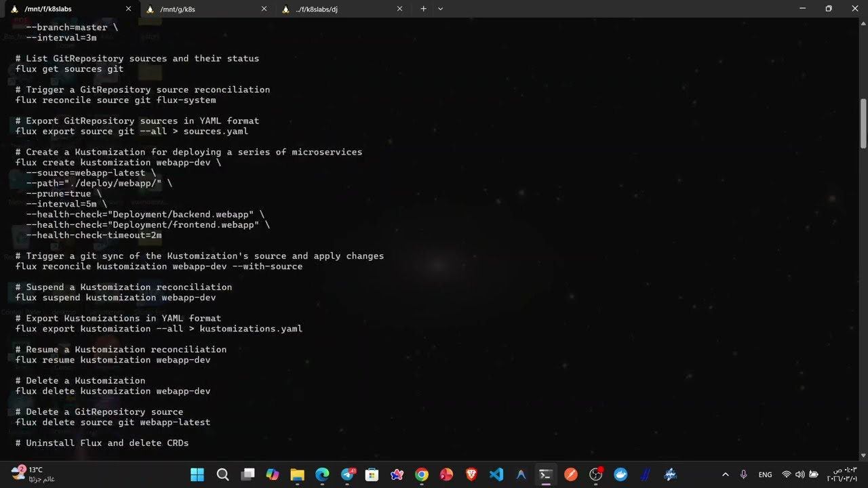Close the /mnt/f/k8slabs tab
Image resolution: width=868 pixels, height=488 pixels.
pyautogui.click(x=128, y=9)
